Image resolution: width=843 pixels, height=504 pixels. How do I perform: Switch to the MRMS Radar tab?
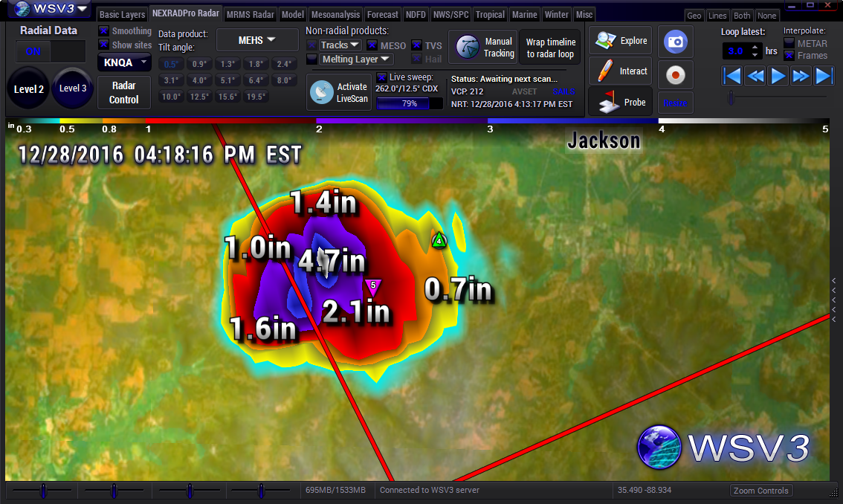tap(250, 15)
